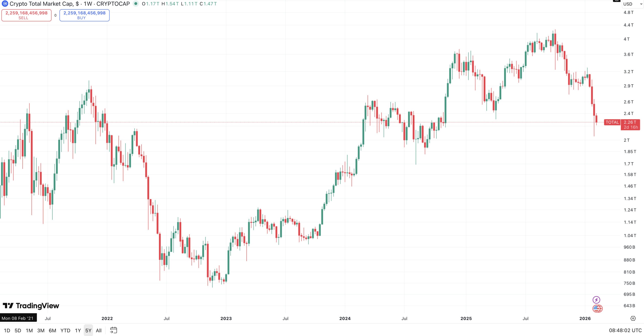Click the 08:48:02 UTC timezone clock

[x=625, y=330]
